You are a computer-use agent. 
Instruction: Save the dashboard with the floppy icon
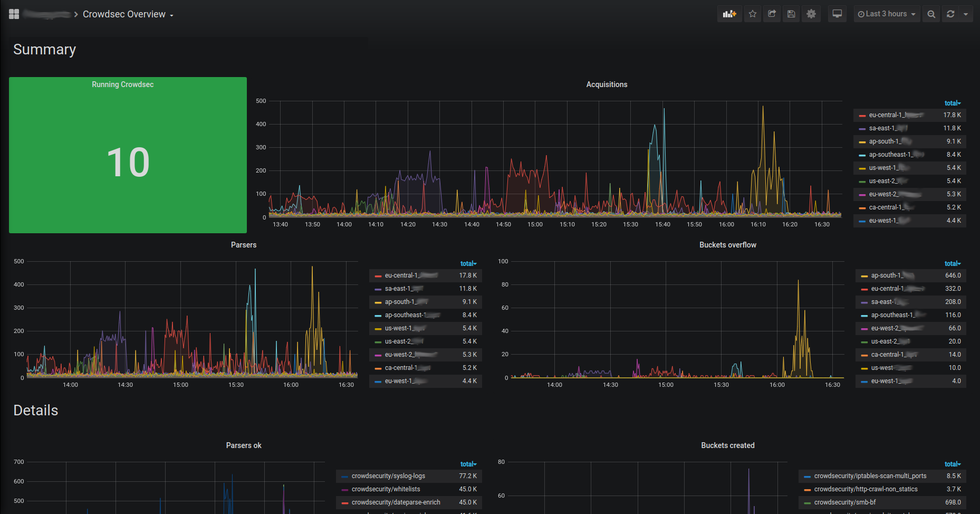[x=791, y=14]
